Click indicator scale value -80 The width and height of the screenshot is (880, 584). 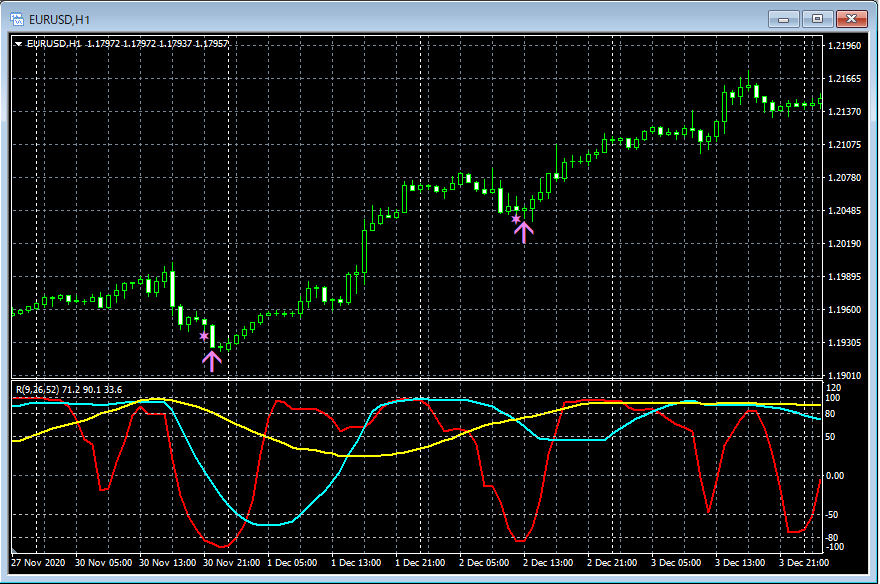(833, 537)
